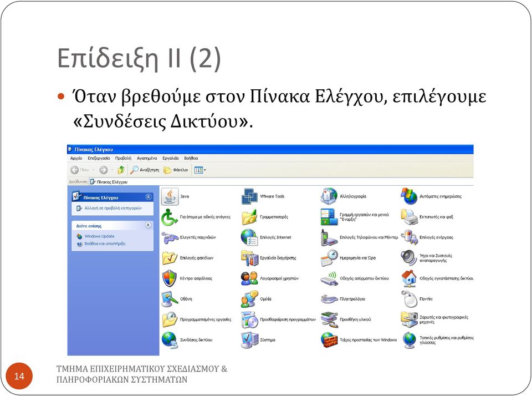Viewport: 532px width, 396px height.
Task: Open the Αγαπημένα menu
Action: point(147,158)
